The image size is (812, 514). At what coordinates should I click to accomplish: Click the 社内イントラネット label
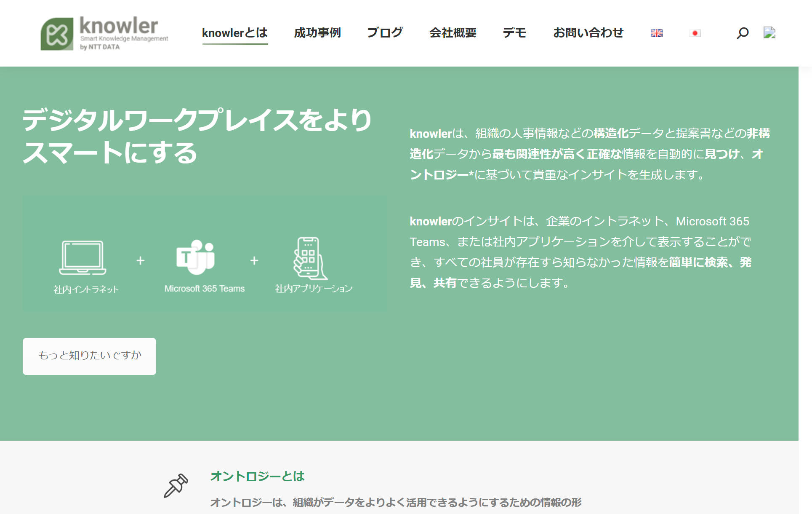coord(86,289)
